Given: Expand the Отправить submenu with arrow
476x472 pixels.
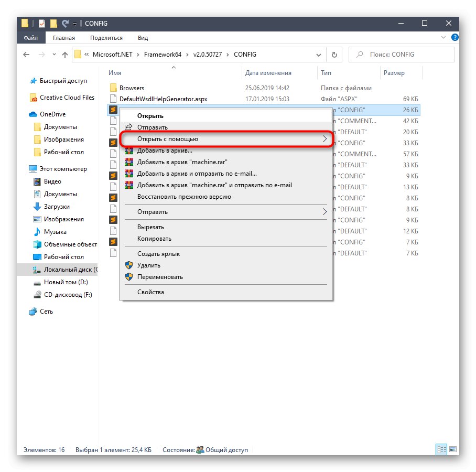Looking at the screenshot, I should pyautogui.click(x=324, y=212).
